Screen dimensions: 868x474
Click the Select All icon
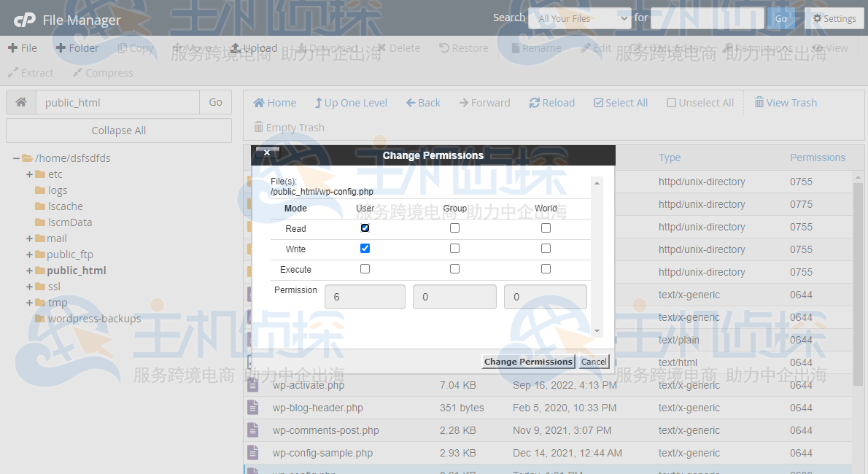pyautogui.click(x=620, y=102)
